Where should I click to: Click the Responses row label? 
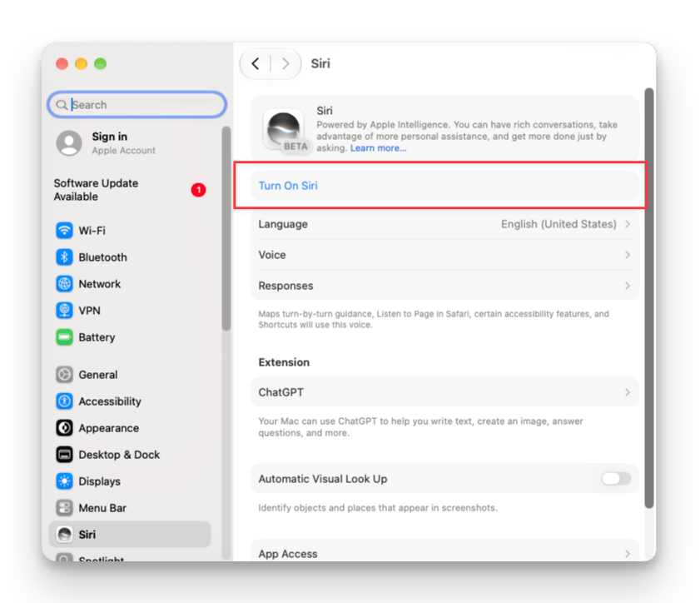coord(285,286)
